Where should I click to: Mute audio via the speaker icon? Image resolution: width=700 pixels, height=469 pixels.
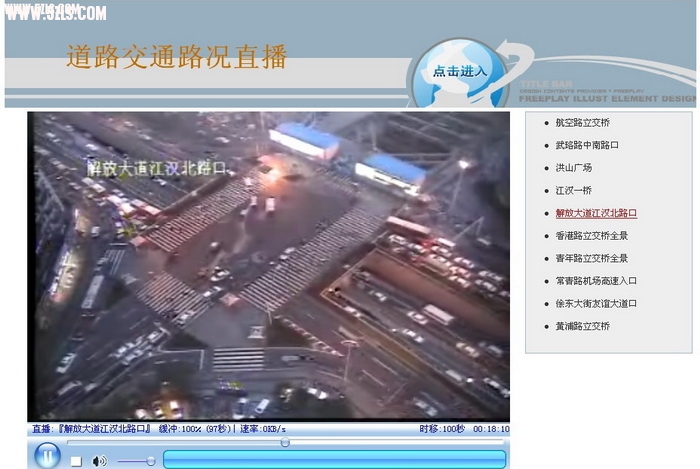click(x=99, y=461)
